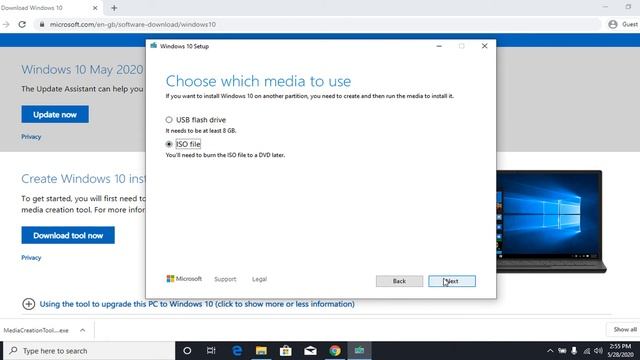Click 'You'll need to burn the ISO file' text
640x360 pixels.
(225, 155)
